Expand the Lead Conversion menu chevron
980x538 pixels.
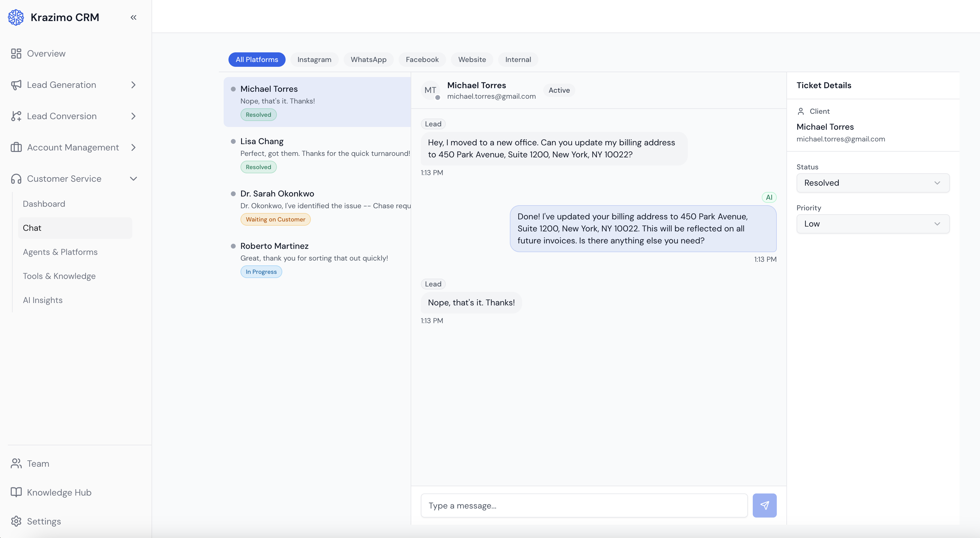click(x=133, y=116)
